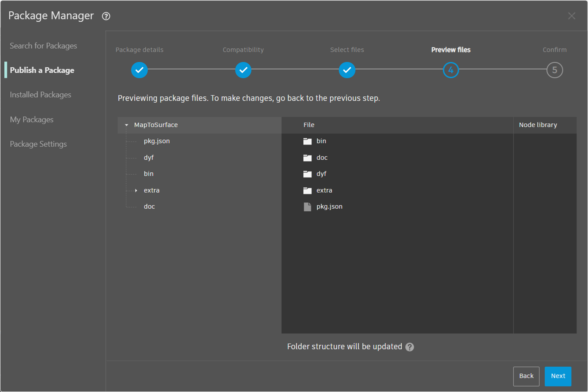Screen dimensions: 588x392
Task: Click the Package Manager help icon
Action: (106, 16)
